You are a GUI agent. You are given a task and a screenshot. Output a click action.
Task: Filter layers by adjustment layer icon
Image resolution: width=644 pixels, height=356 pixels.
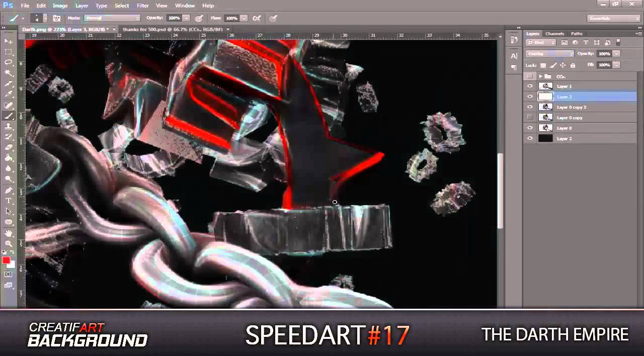tap(575, 43)
